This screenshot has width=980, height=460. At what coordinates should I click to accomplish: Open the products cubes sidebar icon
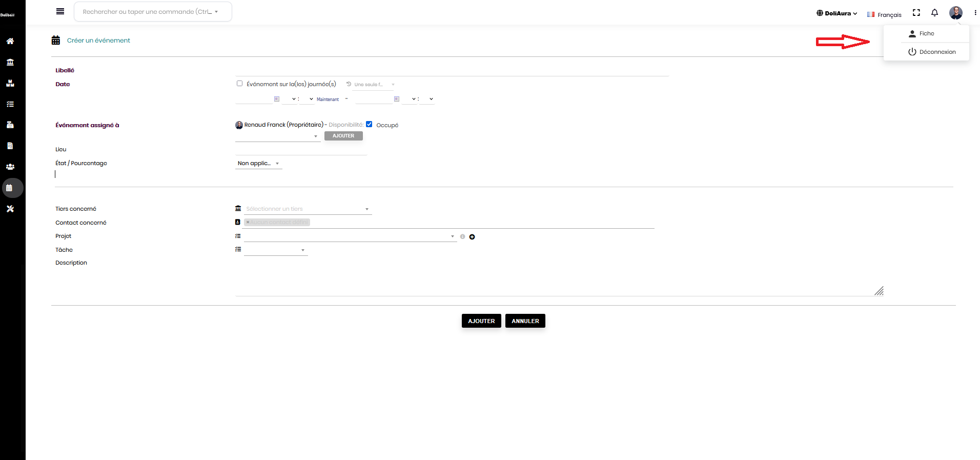pos(10,83)
